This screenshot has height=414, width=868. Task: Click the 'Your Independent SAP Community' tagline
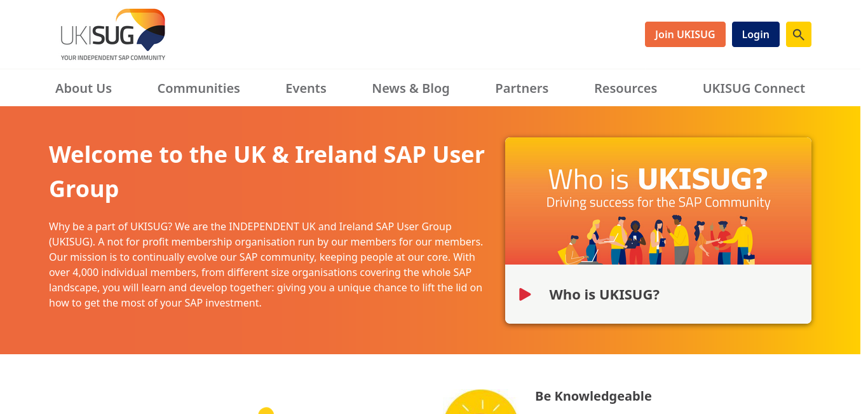pos(113,58)
